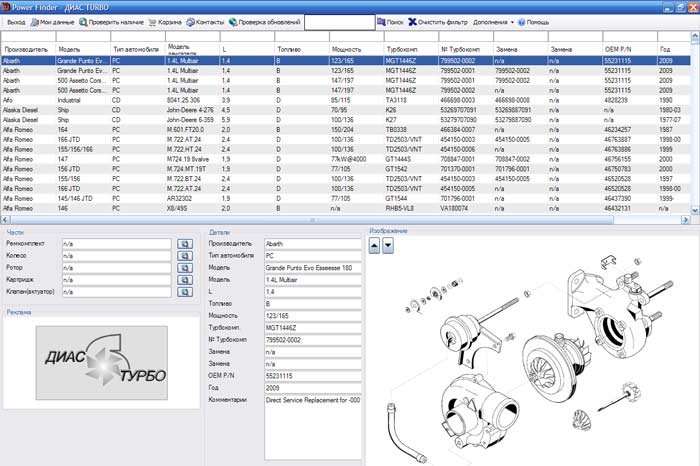Show previous image with up arrow

374,245
